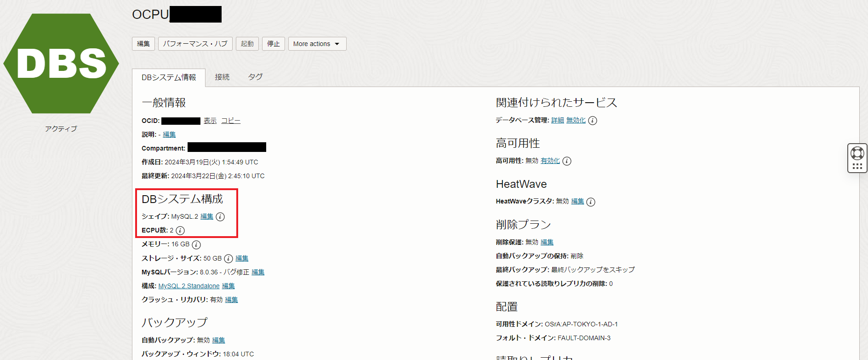This screenshot has height=360, width=868.
Task: Edit the HeatWaveクラスタ setting
Action: [577, 201]
